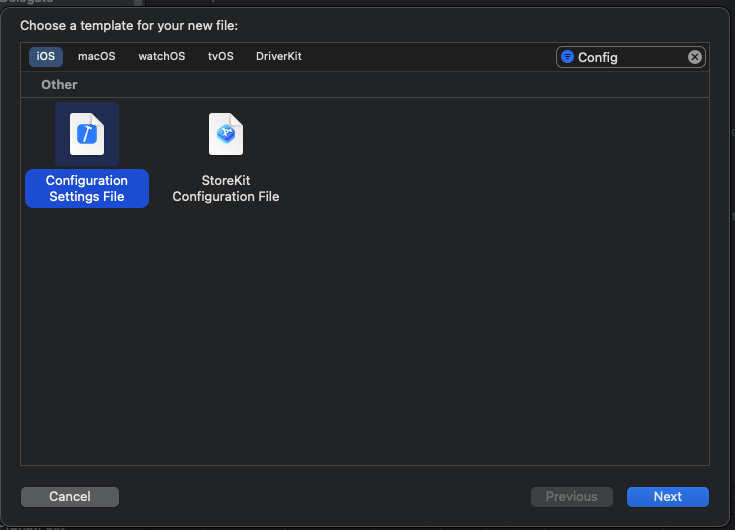Click the Cancel button
Viewport: 735px width, 530px height.
tap(70, 496)
